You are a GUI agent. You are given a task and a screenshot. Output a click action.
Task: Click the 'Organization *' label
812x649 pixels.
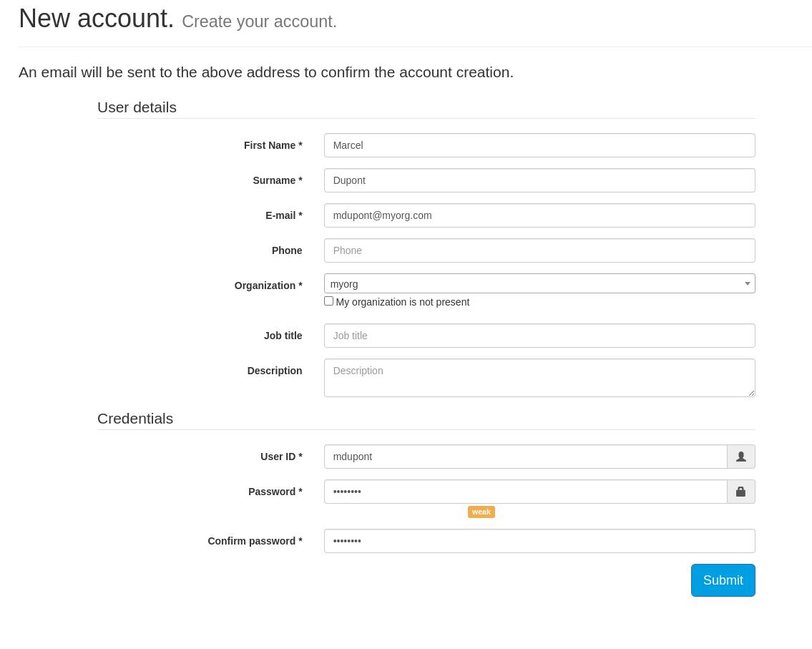[268, 286]
